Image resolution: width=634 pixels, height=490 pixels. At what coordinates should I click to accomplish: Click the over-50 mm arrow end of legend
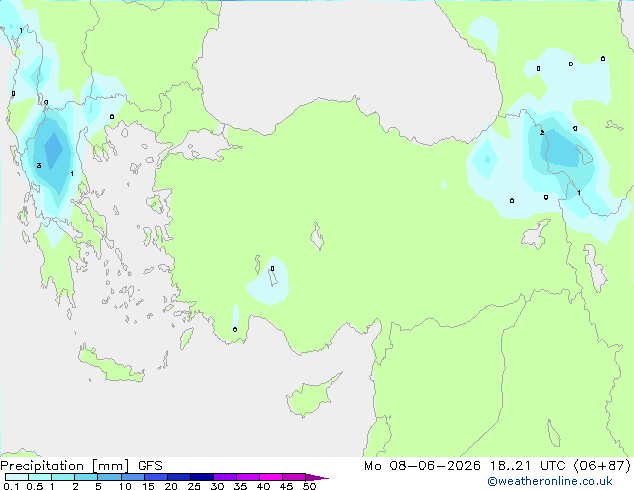click(317, 477)
